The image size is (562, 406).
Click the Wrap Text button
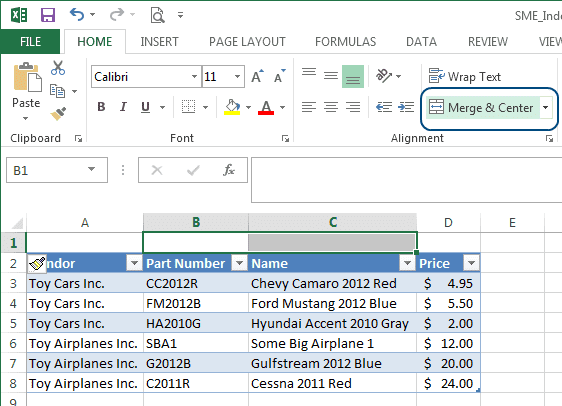click(465, 76)
